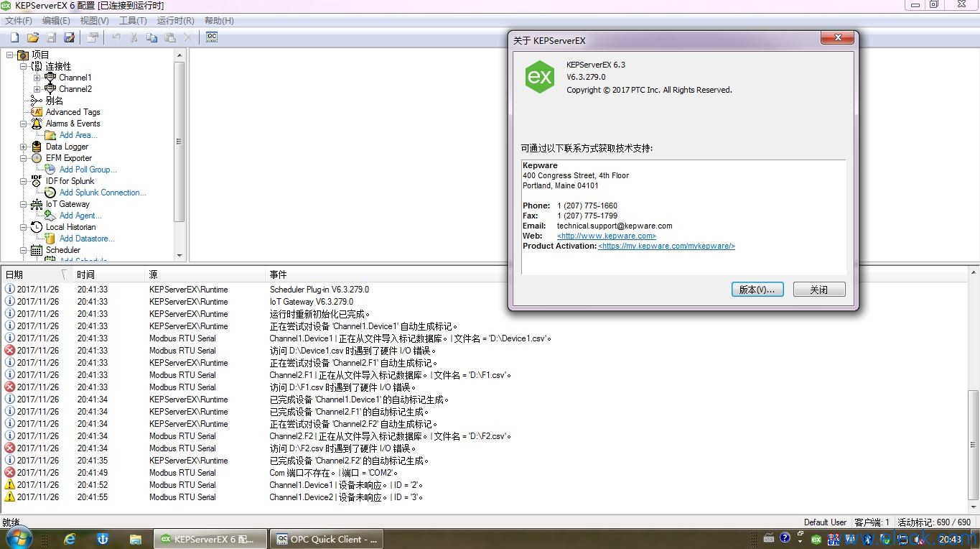
Task: Select the 'IoT Gateway V6.3.279.0' log entry
Action: coord(485,302)
